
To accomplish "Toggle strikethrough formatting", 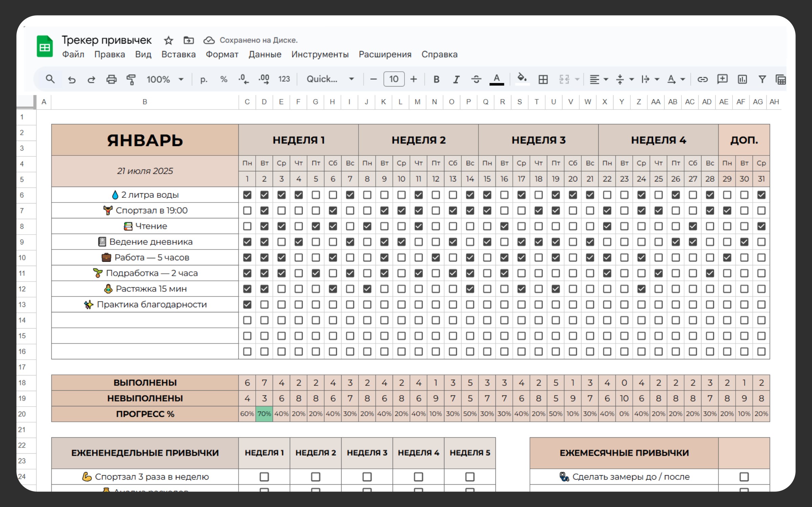I will [x=476, y=79].
